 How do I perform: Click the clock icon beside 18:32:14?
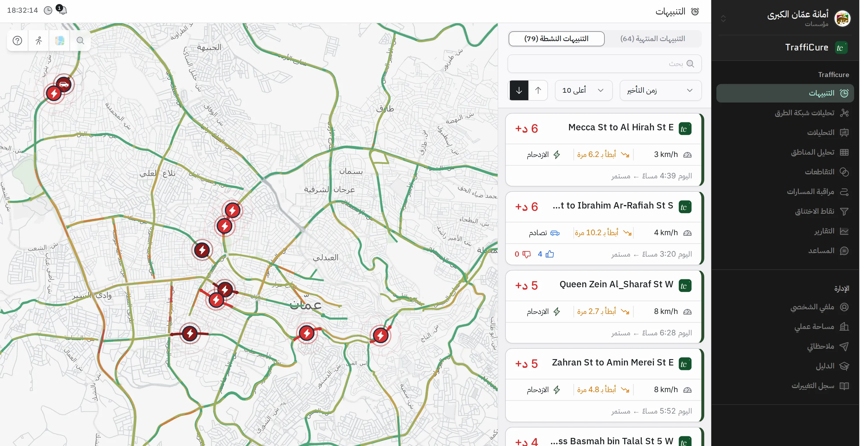pos(48,10)
